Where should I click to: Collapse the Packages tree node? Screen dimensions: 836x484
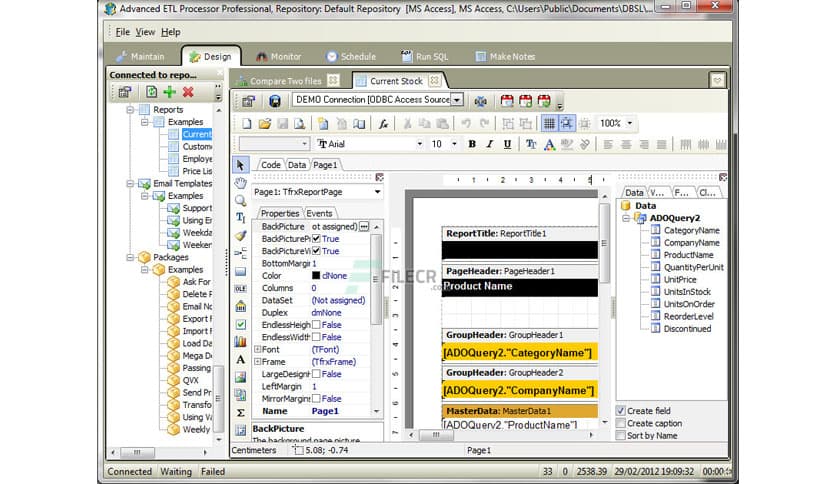click(130, 257)
